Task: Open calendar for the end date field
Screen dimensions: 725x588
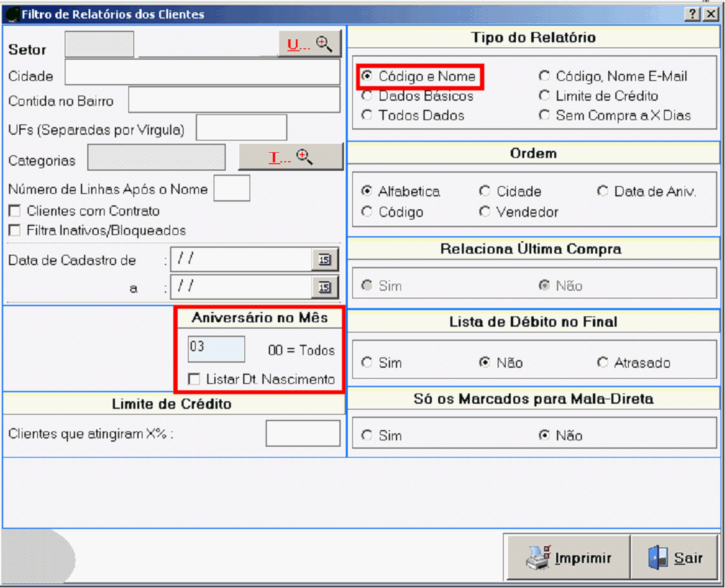Action: 325,288
